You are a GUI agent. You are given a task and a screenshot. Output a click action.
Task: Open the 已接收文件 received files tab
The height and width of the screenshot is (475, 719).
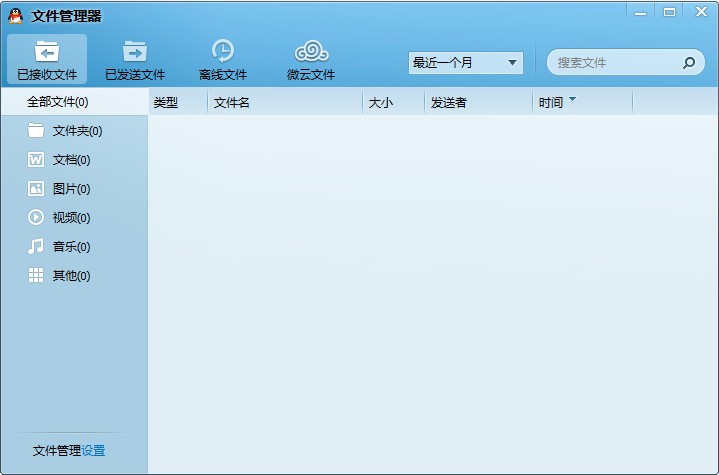coord(47,59)
